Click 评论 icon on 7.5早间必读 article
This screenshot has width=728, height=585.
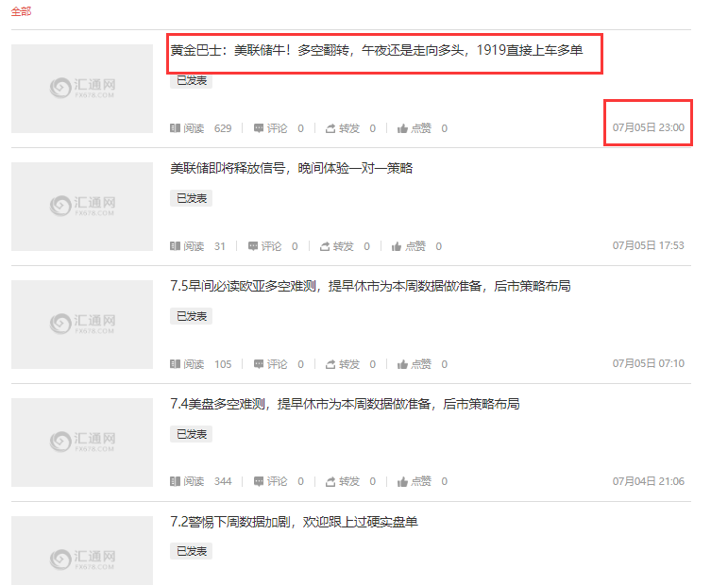point(259,364)
